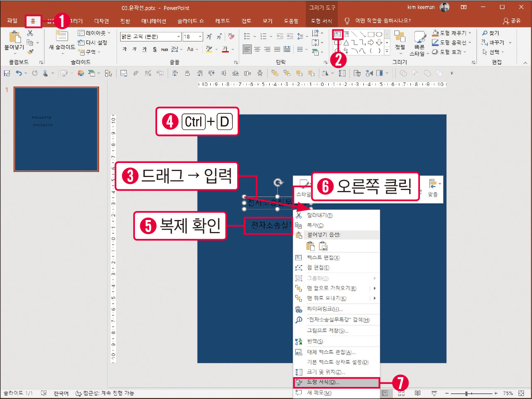
Task: Click the Cut scissors icon in the clipboard group
Action: point(30,33)
